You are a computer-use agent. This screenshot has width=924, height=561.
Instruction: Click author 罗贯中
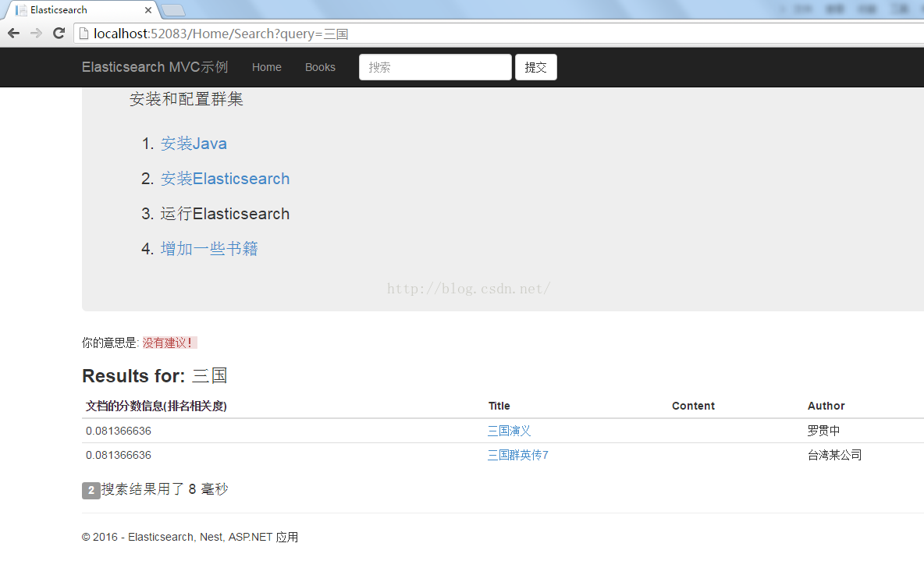pyautogui.click(x=823, y=431)
